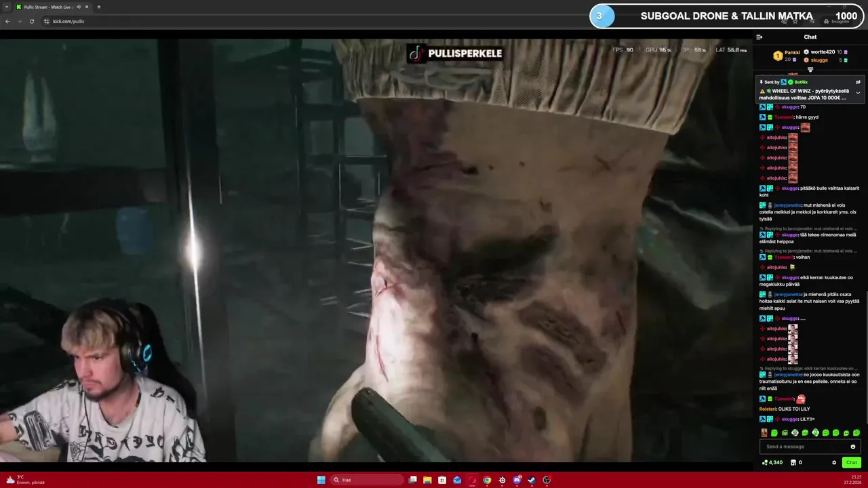The width and height of the screenshot is (868, 488).
Task: Select the first photo emote in quick bar
Action: pos(764,432)
